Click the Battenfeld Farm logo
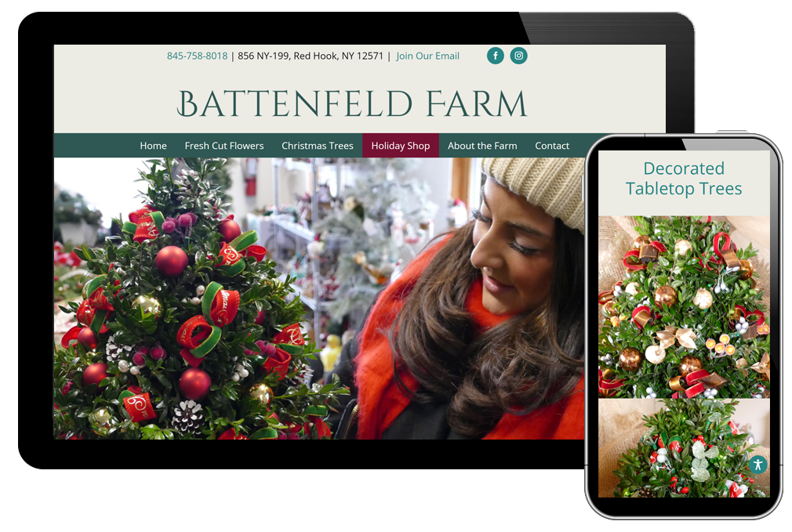792x532 pixels. coord(352,104)
